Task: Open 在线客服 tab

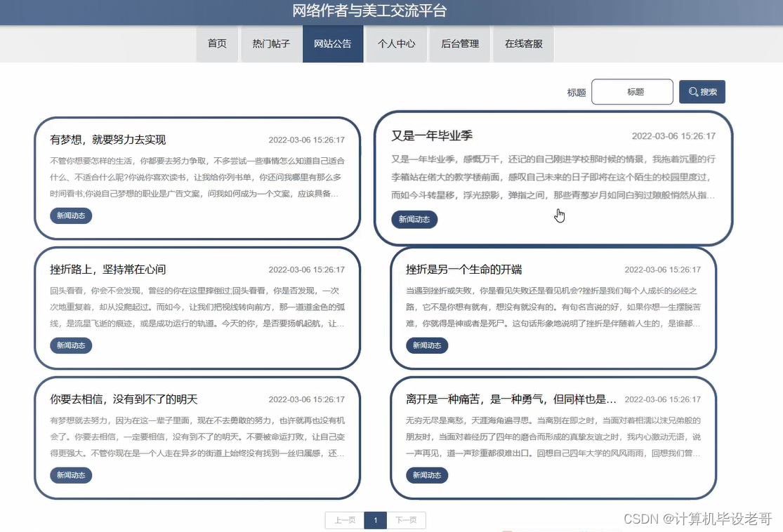Action: click(523, 44)
